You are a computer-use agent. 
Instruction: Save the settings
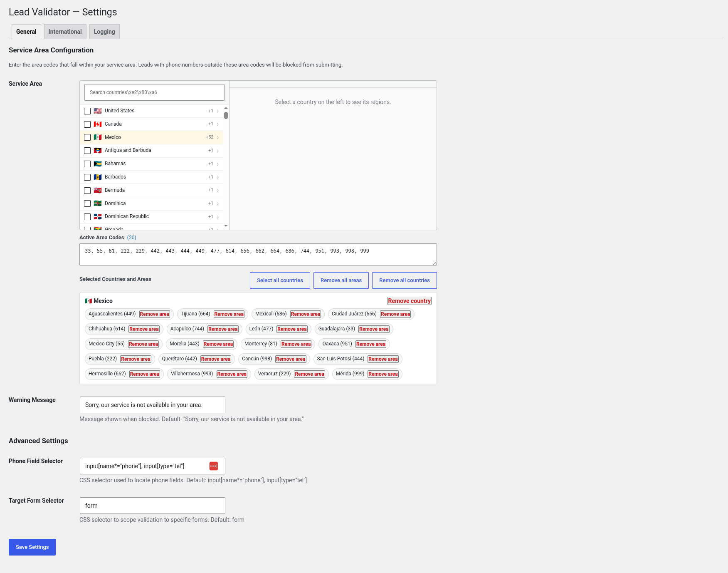pyautogui.click(x=32, y=547)
